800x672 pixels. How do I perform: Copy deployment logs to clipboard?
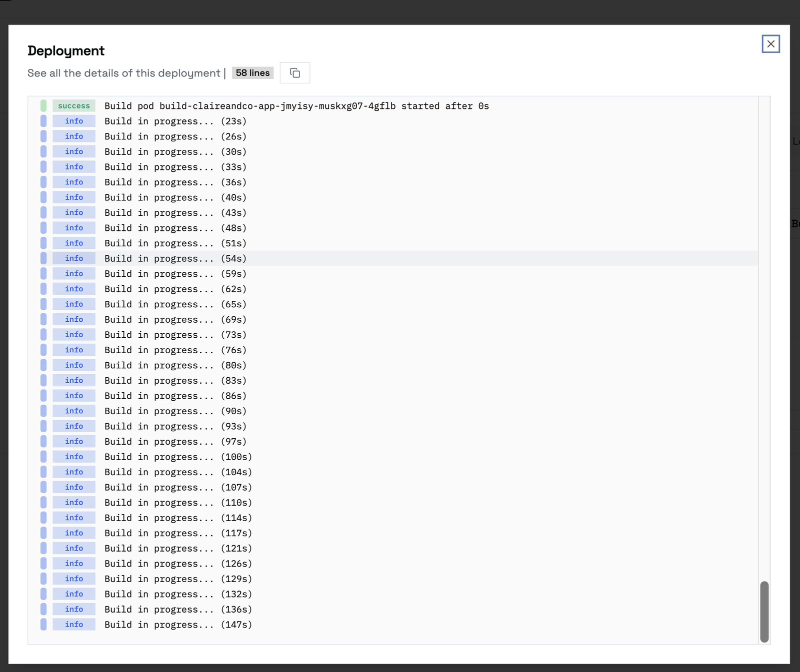[295, 73]
